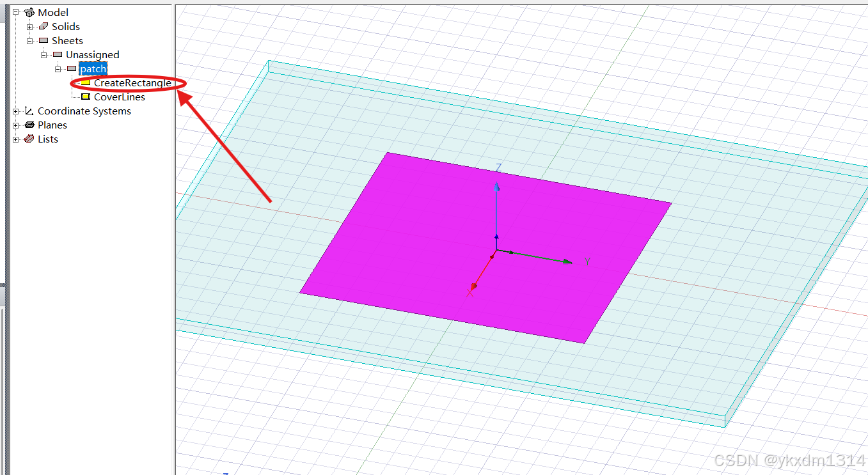Expand the Solids node
868x475 pixels.
[29, 27]
